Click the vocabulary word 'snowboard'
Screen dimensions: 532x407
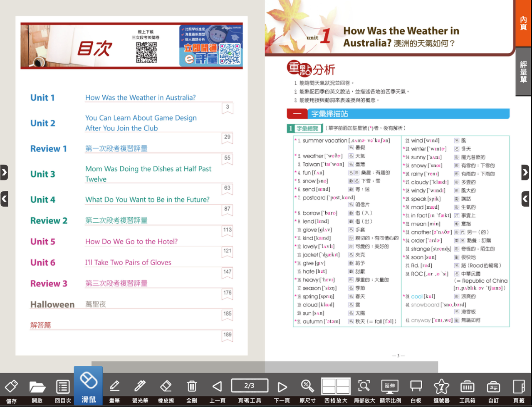(x=425, y=305)
